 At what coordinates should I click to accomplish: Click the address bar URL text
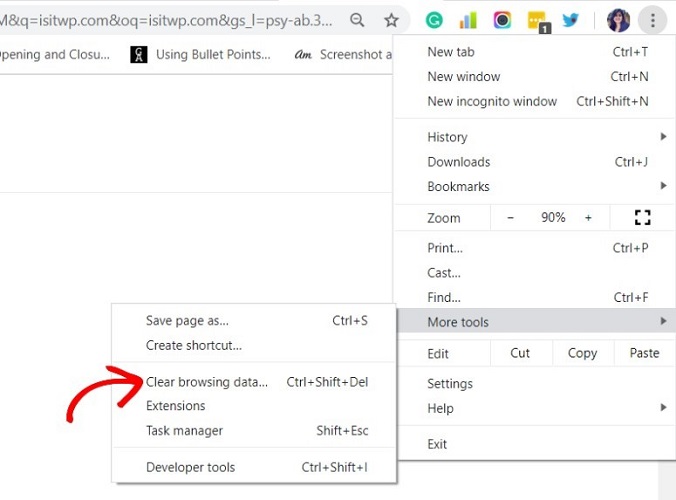click(x=166, y=20)
